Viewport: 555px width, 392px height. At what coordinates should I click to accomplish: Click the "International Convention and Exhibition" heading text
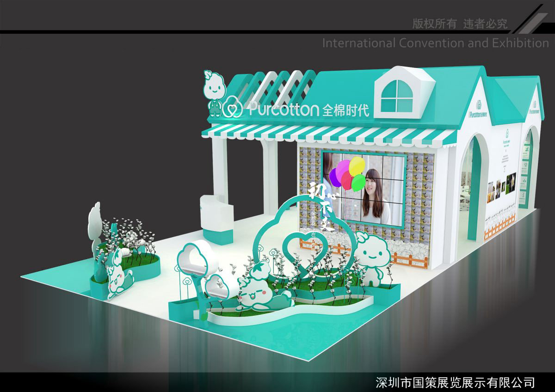pyautogui.click(x=435, y=43)
